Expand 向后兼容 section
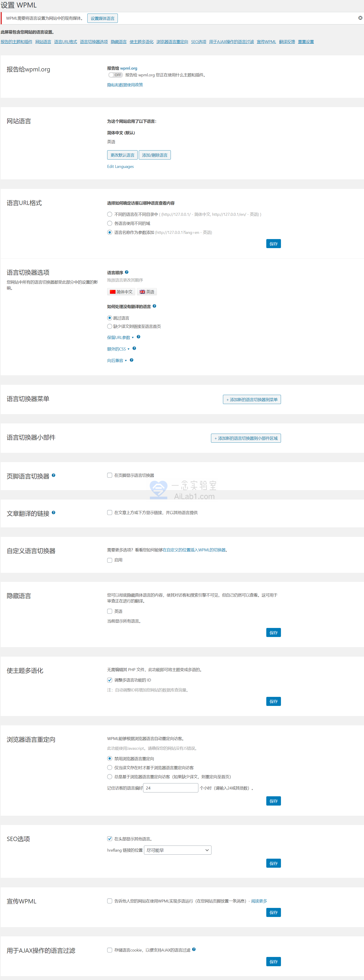This screenshot has width=364, height=980. pos(117,361)
